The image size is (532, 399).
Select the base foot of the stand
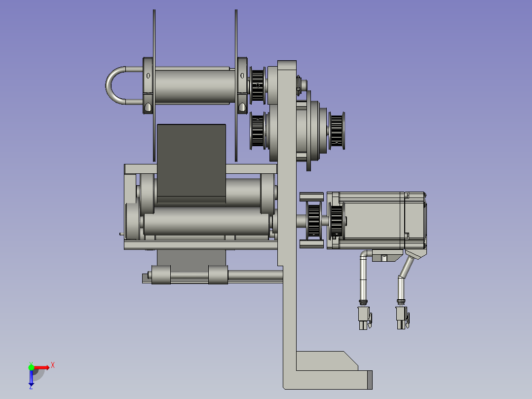click(328, 380)
